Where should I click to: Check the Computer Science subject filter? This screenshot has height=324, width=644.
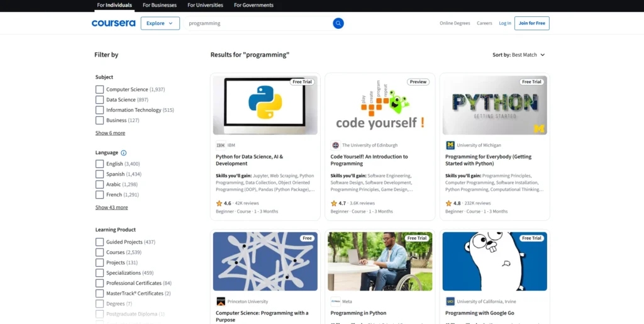99,89
